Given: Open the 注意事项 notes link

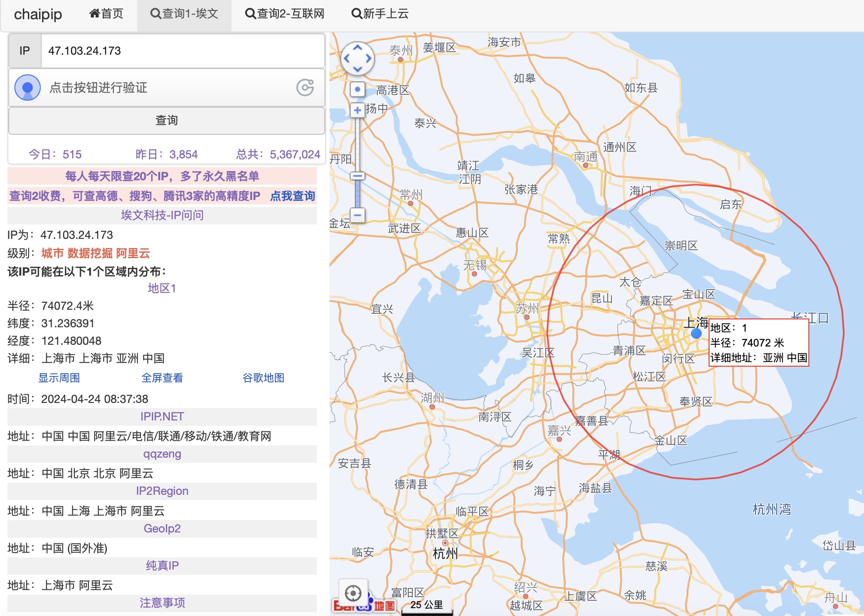Looking at the screenshot, I should click(162, 603).
